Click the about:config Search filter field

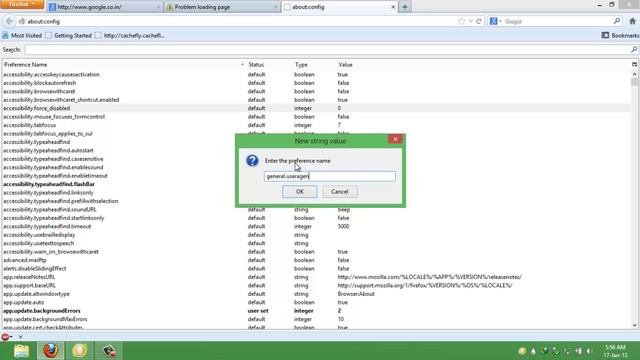point(327,50)
